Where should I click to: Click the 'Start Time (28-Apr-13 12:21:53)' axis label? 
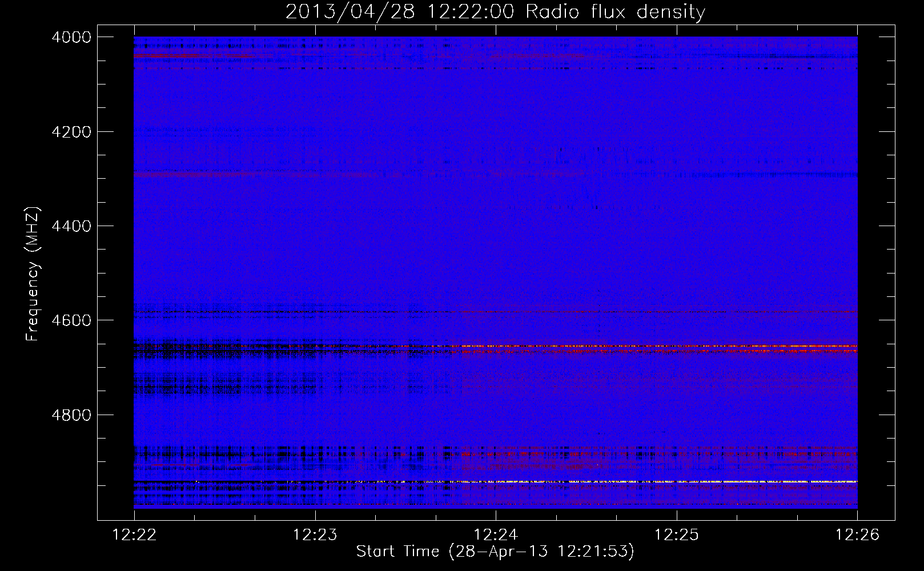point(495,552)
